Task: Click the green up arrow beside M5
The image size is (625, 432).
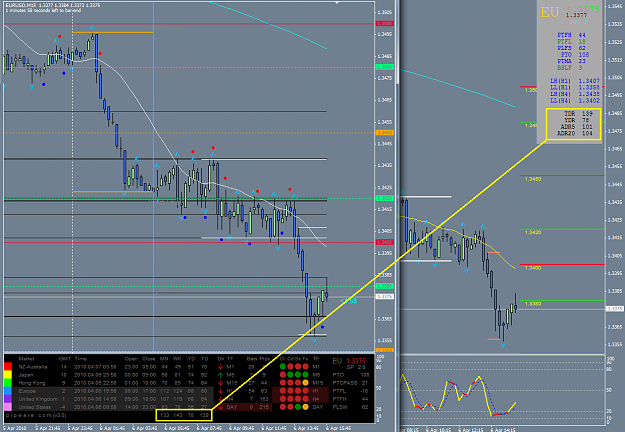Action: pos(220,375)
